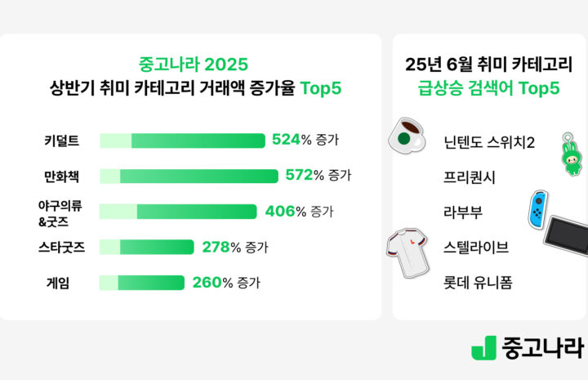Screen dimensions: 588x380
Task: Select the 만화책 572% growth bar
Action: pos(189,177)
